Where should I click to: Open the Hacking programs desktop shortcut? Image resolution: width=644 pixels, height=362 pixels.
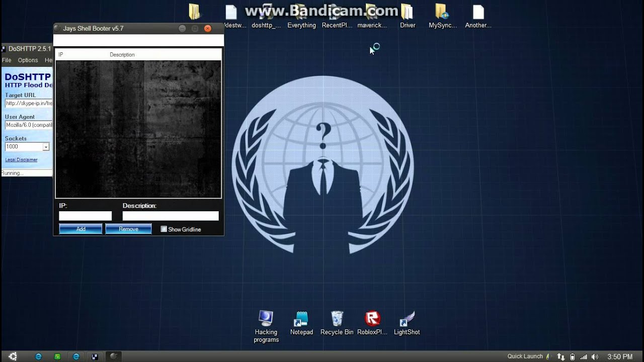266,326
